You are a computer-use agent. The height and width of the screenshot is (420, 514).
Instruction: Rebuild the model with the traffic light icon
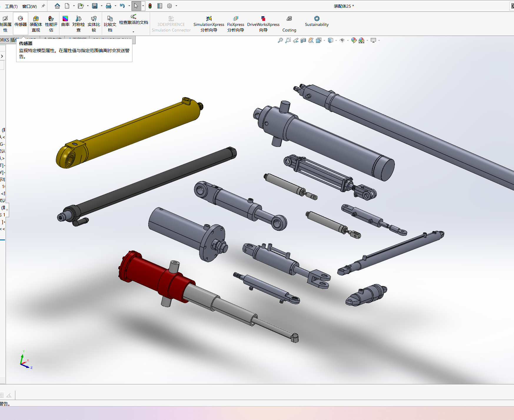point(150,6)
